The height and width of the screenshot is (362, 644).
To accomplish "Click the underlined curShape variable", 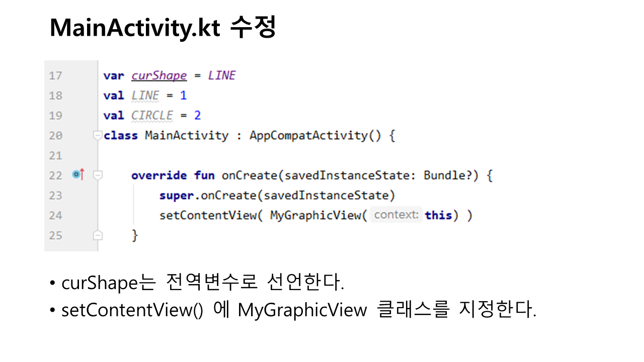I will click(159, 75).
